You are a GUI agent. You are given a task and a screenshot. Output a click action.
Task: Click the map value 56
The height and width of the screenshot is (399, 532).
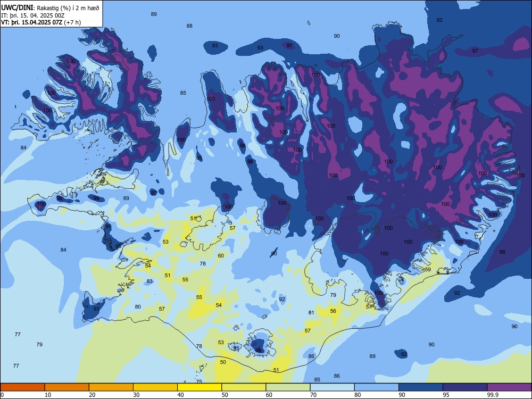click(x=333, y=311)
